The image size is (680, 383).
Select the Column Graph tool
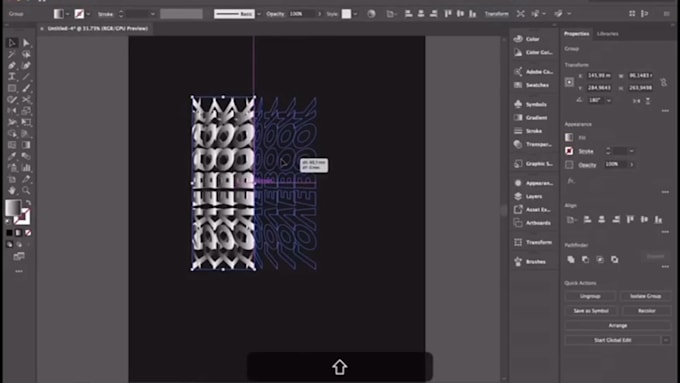point(26,167)
